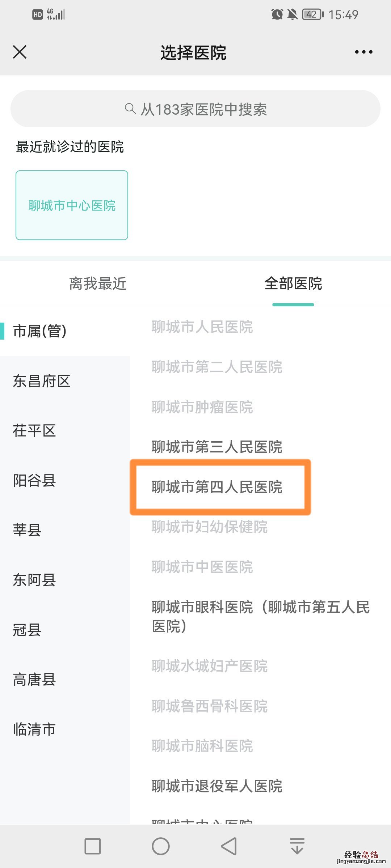Switch to 全部医院 tab
Screen dimensions: 391x868
click(293, 284)
